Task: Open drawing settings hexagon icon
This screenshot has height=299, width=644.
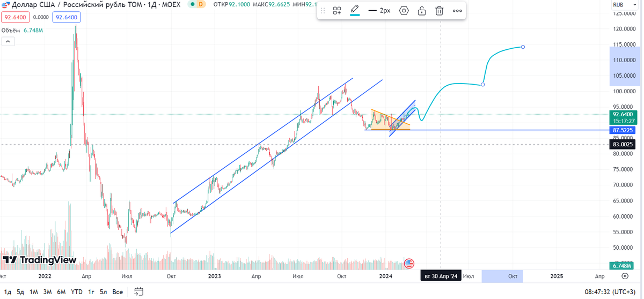Action: click(x=404, y=10)
